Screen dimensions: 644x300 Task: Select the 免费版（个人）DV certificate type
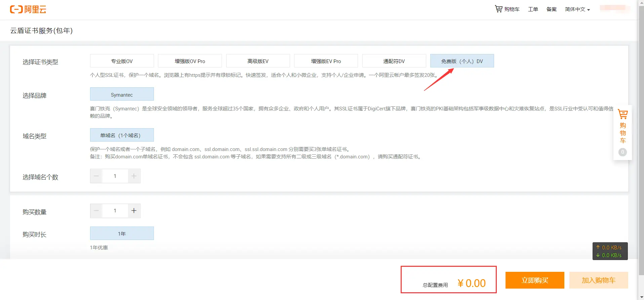click(462, 61)
